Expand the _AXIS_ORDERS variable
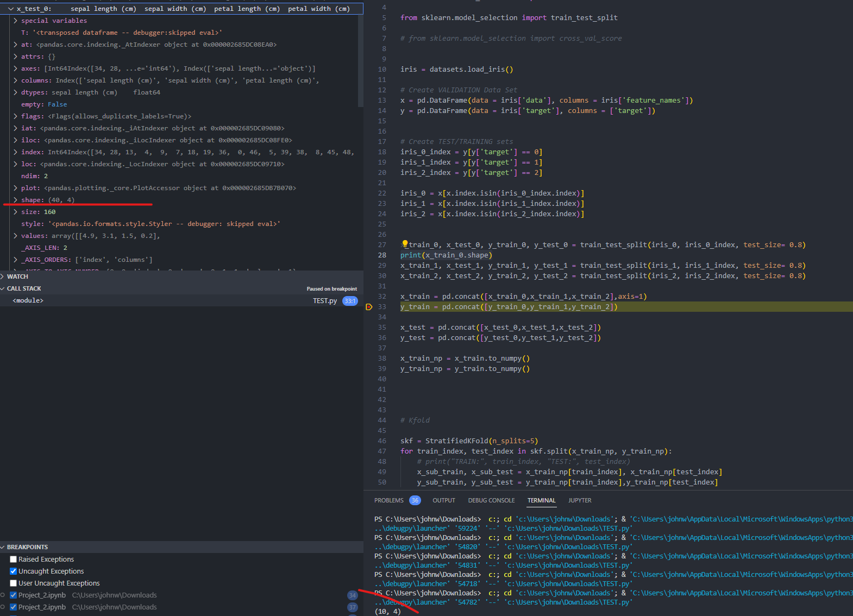This screenshot has width=853, height=616. [15, 260]
